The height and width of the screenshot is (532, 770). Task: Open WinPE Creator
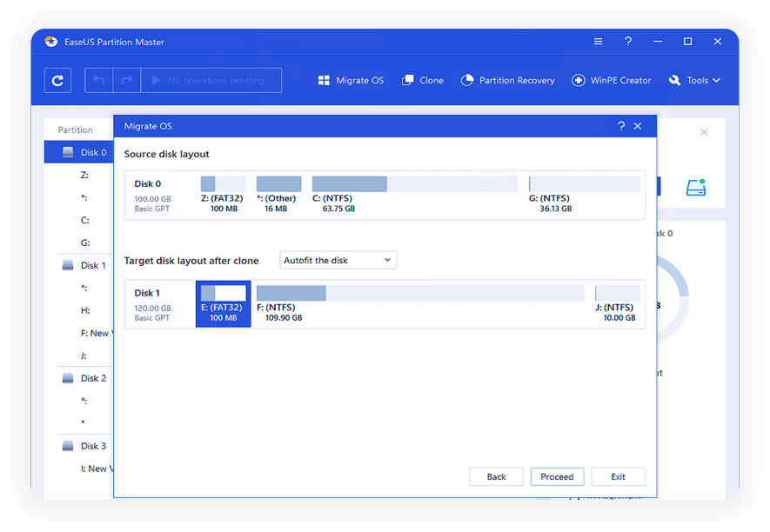pos(612,81)
